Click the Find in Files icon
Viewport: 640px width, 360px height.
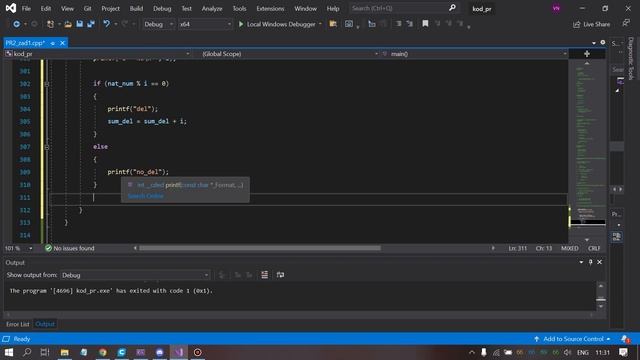(x=333, y=24)
